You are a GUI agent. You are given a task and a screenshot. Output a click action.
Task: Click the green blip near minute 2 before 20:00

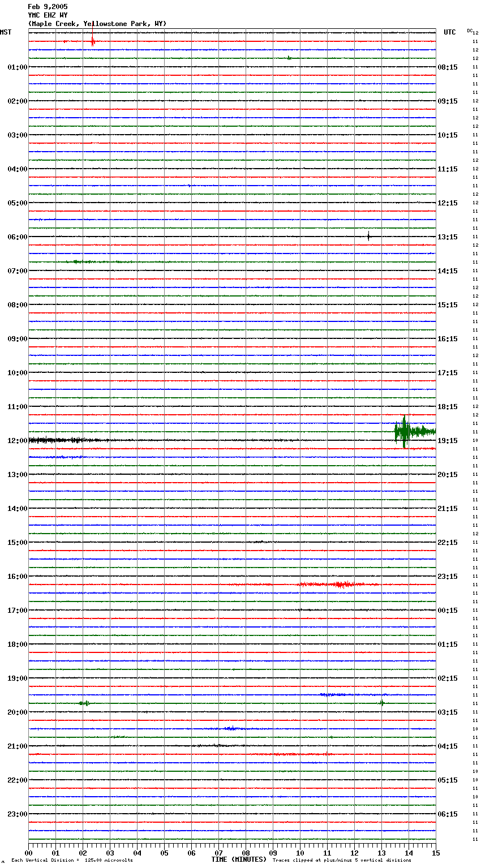(x=84, y=703)
